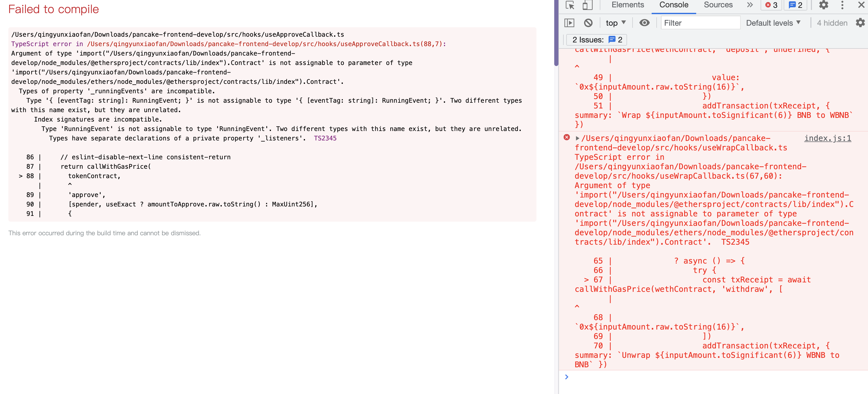
Task: Click the red error counter badge
Action: click(x=771, y=5)
